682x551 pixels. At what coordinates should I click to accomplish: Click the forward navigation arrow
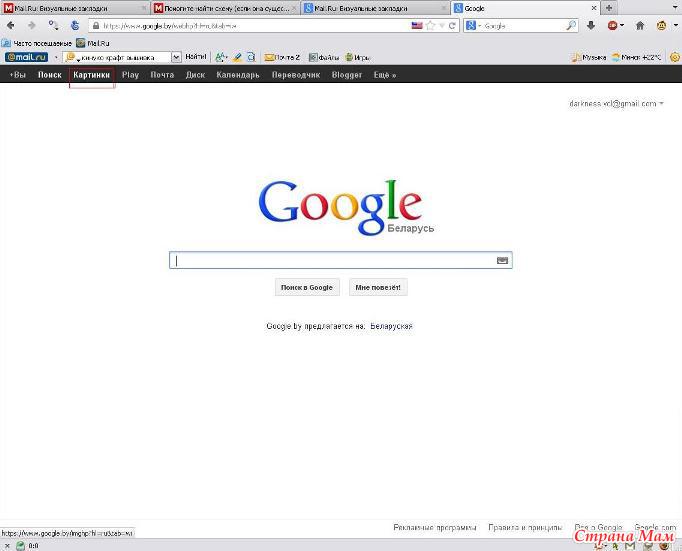31,26
